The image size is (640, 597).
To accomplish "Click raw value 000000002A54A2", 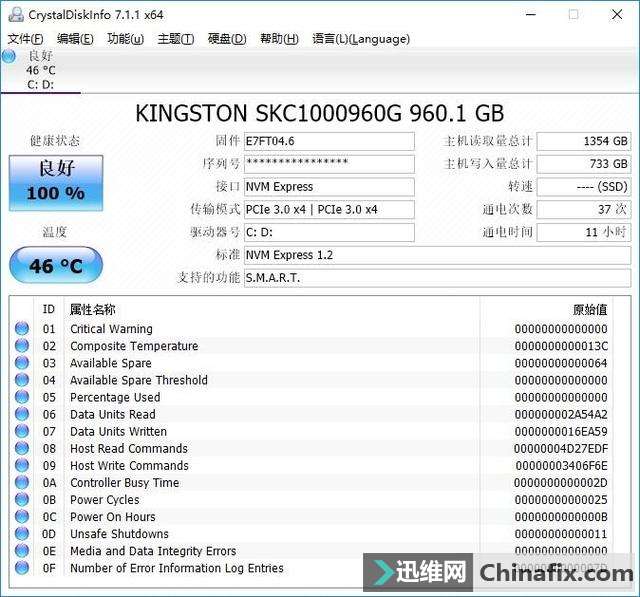I will pyautogui.click(x=561, y=415).
